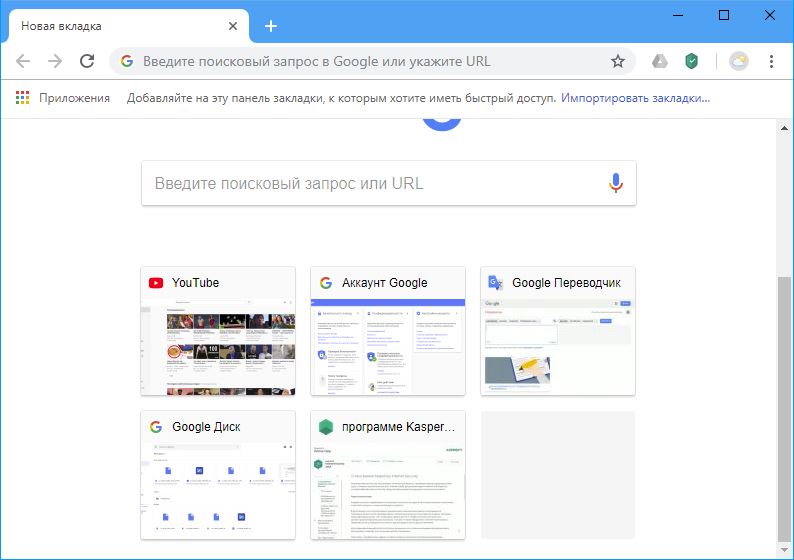Reload the page
The width and height of the screenshot is (794, 560).
pos(87,61)
